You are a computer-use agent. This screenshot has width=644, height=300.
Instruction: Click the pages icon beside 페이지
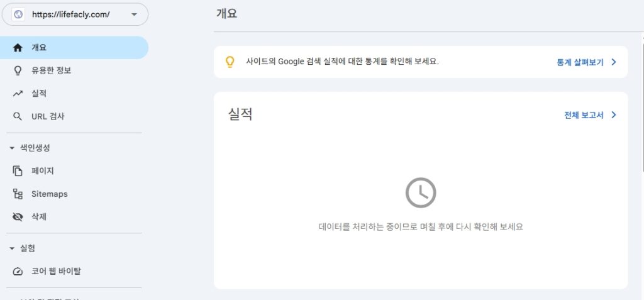pos(17,171)
